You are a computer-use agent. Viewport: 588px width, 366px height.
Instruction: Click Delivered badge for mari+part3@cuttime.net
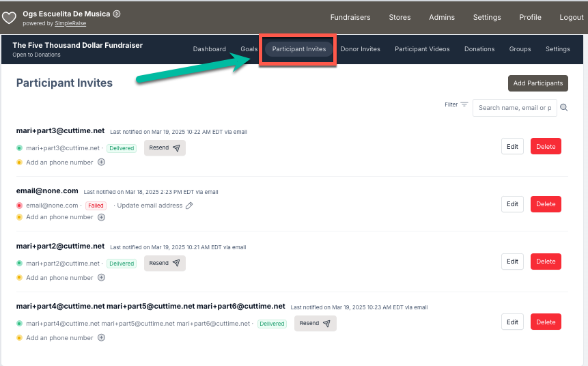122,148
